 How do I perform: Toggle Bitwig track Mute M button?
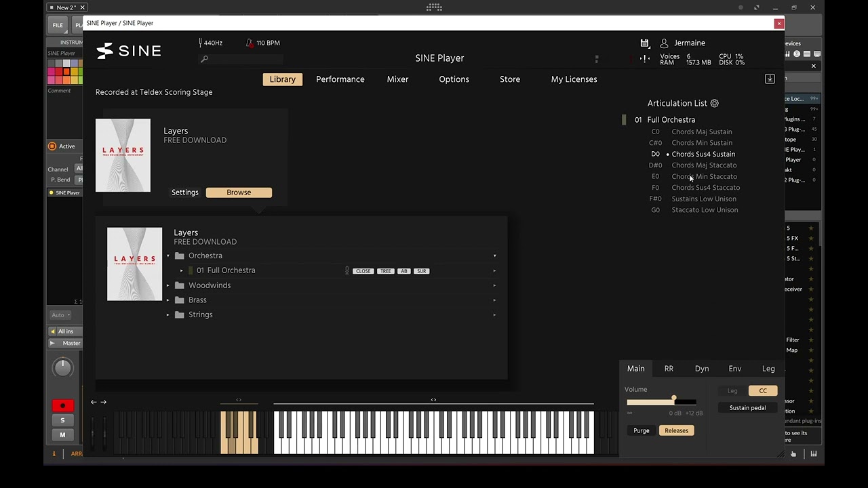62,435
